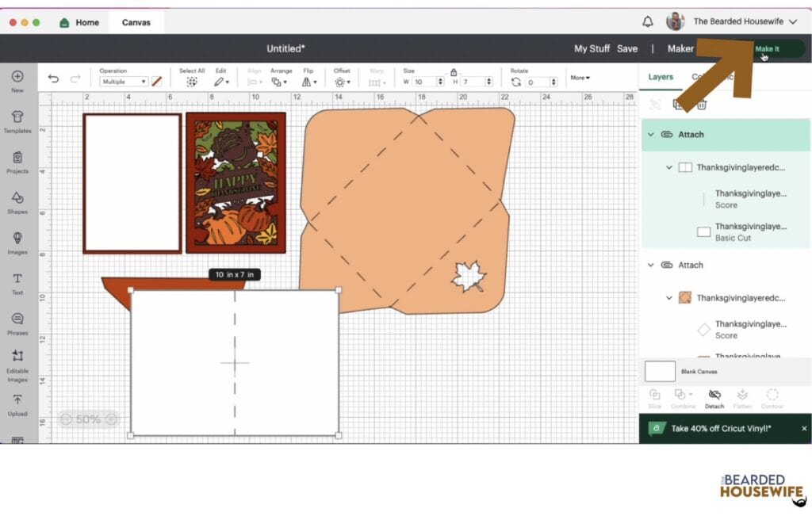Open the Images library
The width and height of the screenshot is (812, 516).
coord(17,242)
